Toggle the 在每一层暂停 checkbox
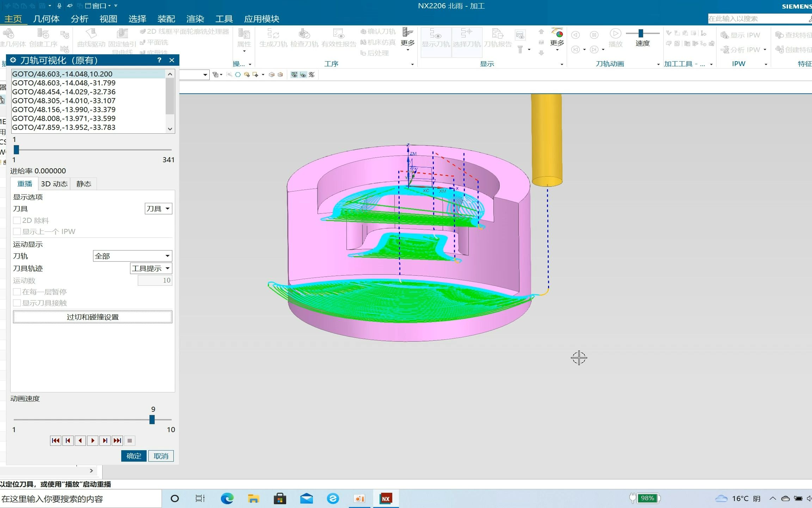 pos(16,291)
